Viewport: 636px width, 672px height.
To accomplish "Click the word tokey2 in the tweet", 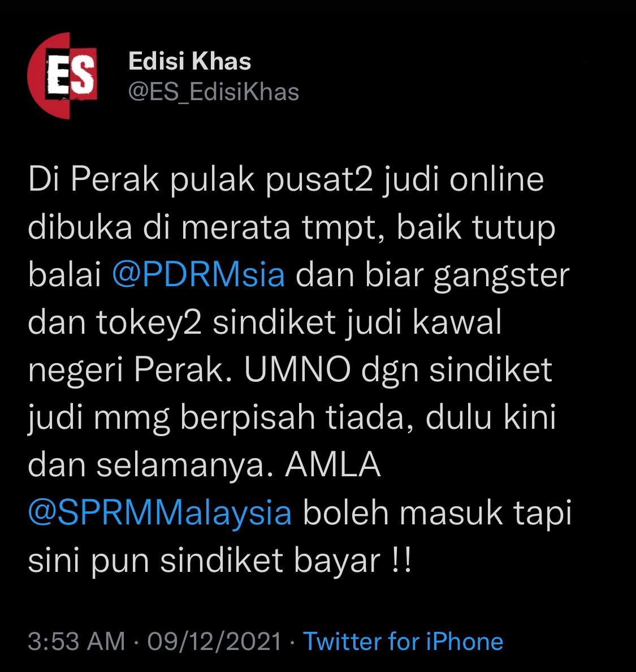I will point(149,322).
